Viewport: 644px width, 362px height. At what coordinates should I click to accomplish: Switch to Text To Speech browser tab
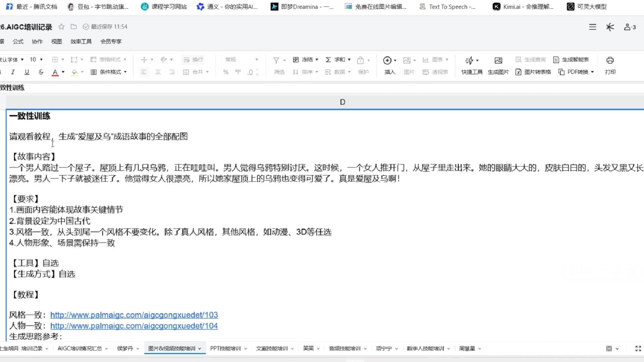(448, 7)
